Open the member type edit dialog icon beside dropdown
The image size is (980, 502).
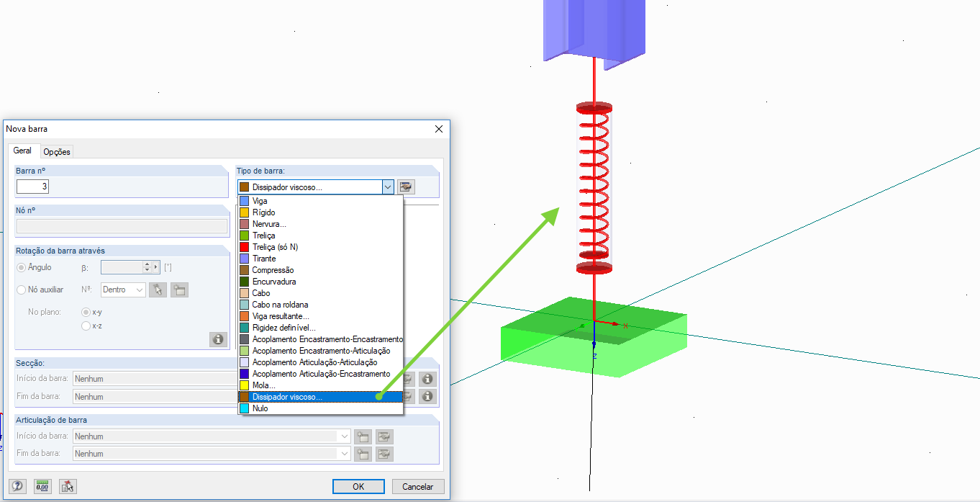pyautogui.click(x=405, y=187)
